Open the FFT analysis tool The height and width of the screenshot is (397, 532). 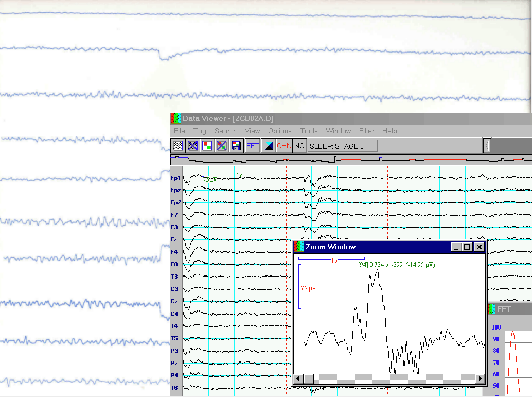pos(253,146)
